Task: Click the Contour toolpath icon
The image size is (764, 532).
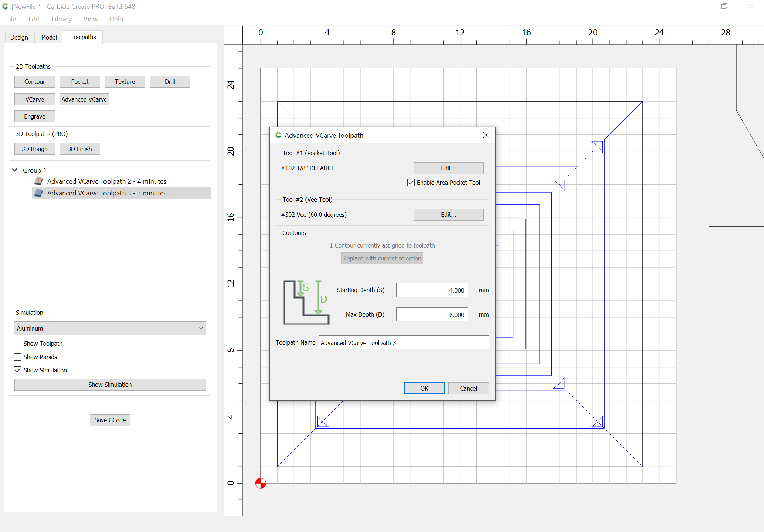Action: pos(34,81)
